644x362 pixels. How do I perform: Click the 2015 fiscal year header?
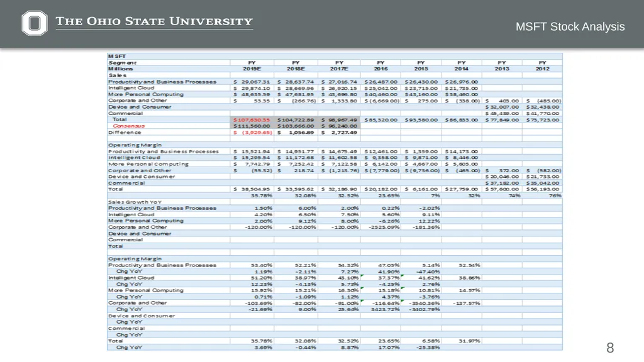421,69
